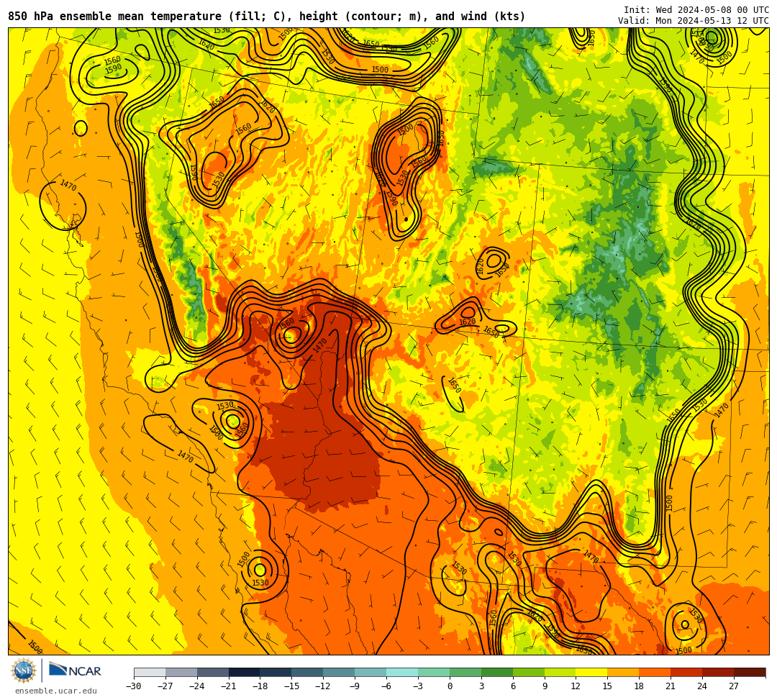Screen dimensions: 777x700
Task: Click the −24 colorbar tick label
Action: point(197,686)
